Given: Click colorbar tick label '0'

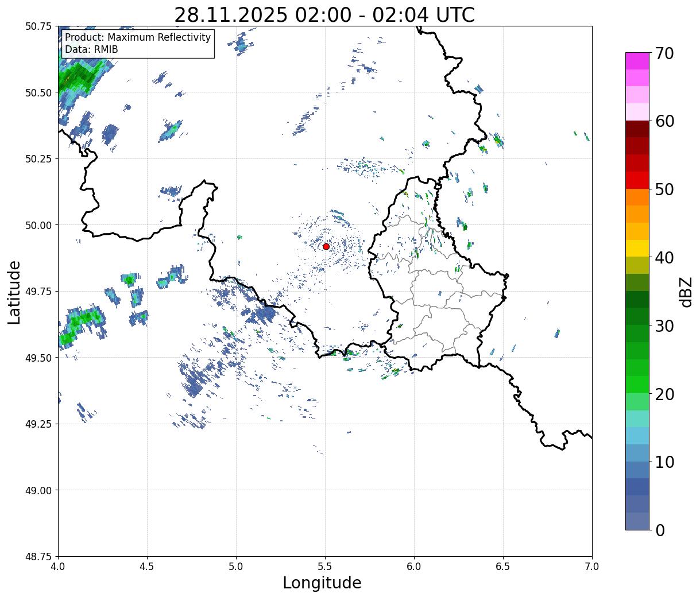Looking at the screenshot, I should tap(659, 530).
